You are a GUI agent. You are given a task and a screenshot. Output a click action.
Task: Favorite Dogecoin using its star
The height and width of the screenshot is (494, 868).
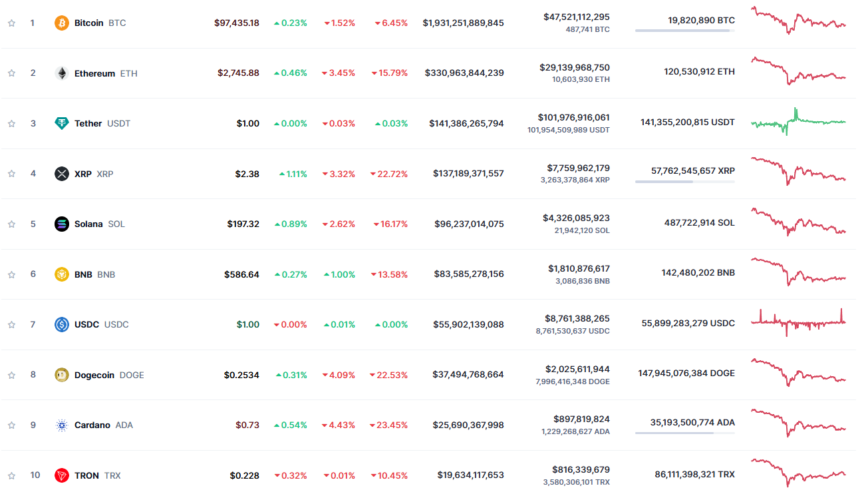(x=11, y=375)
